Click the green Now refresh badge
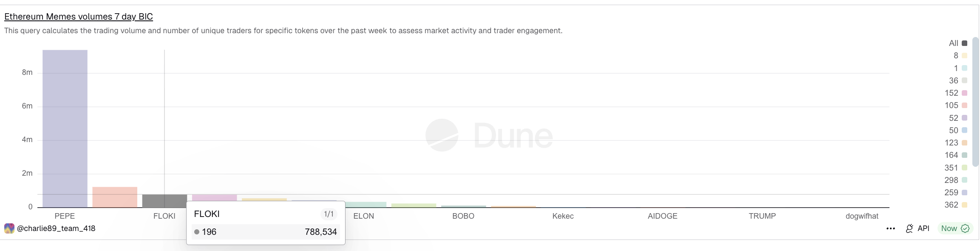The image size is (980, 251). point(954,228)
